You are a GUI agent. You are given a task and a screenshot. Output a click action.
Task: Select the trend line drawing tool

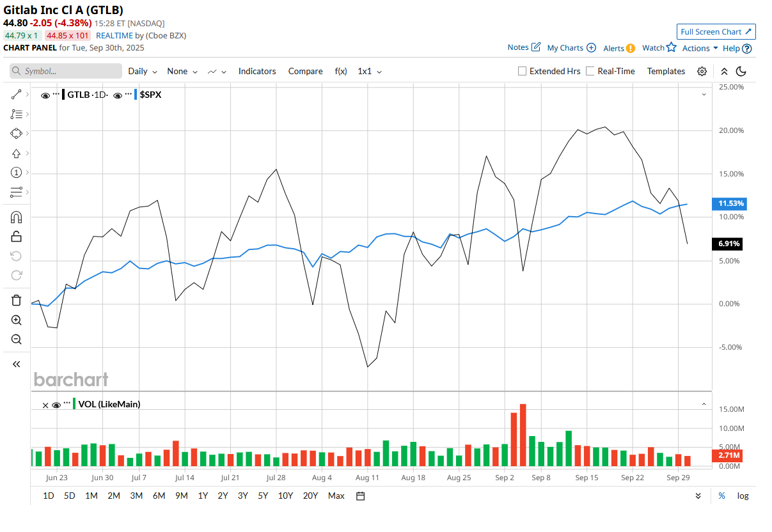(x=17, y=95)
